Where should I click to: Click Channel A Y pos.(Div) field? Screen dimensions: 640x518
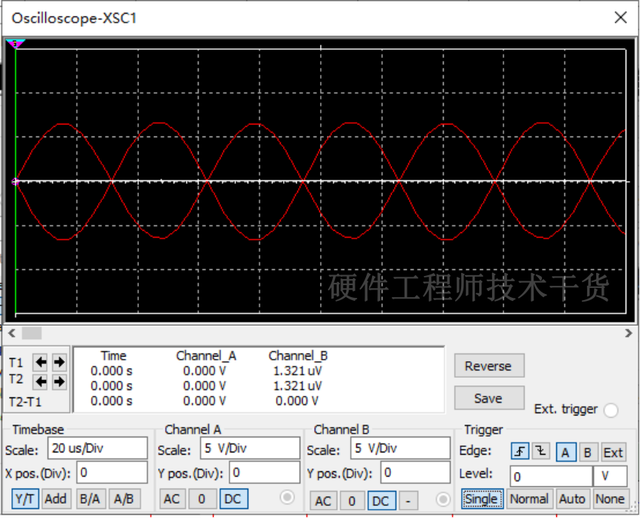[264, 473]
